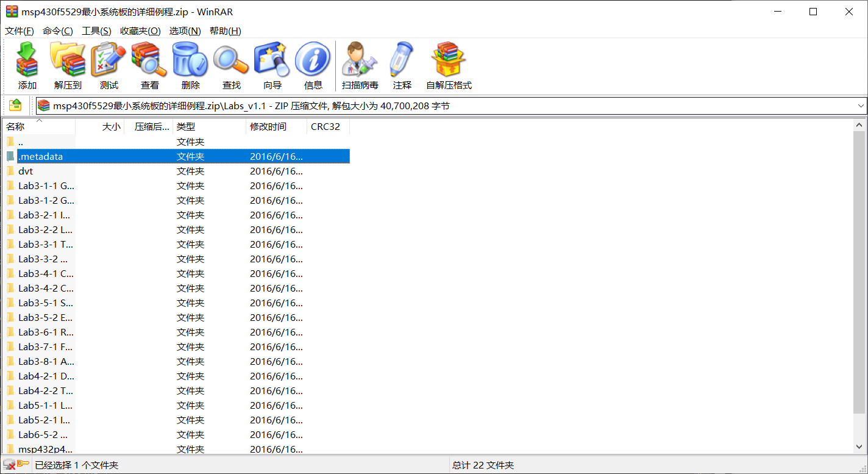Viewport: 868px width, 474px height.
Task: Select the "Lab3-3-2 ..." folder
Action: 177,259
